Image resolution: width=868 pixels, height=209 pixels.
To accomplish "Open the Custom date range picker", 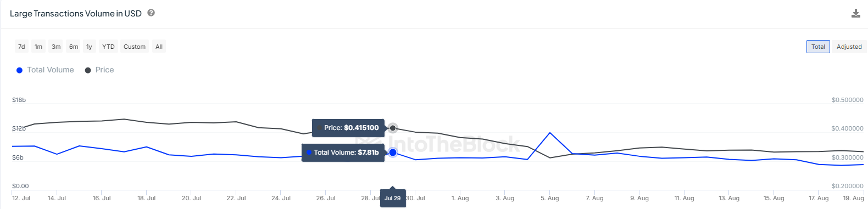I will [x=135, y=47].
